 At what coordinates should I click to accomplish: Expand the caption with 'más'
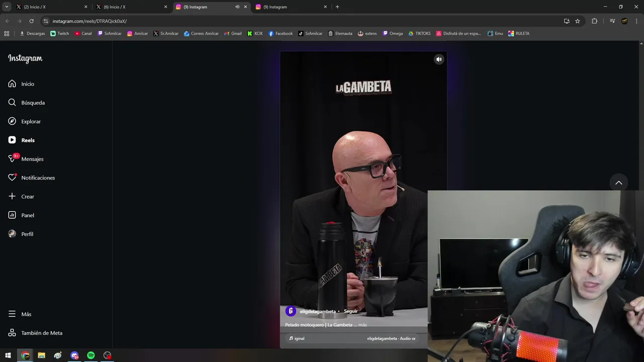(x=363, y=325)
